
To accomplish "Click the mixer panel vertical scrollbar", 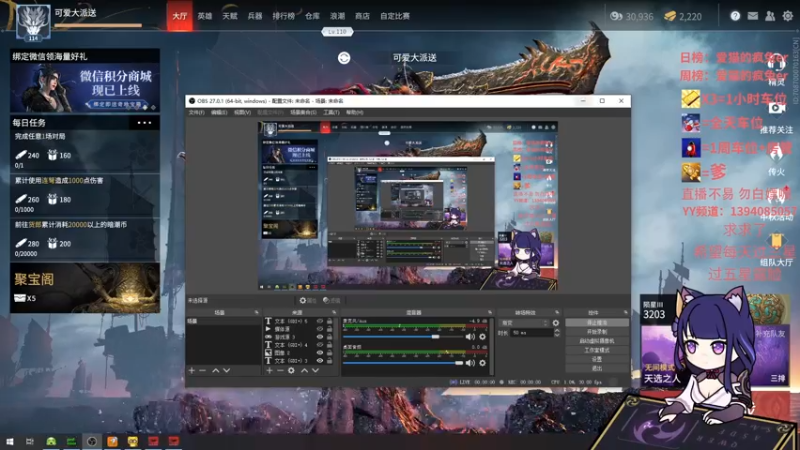I will coord(492,345).
